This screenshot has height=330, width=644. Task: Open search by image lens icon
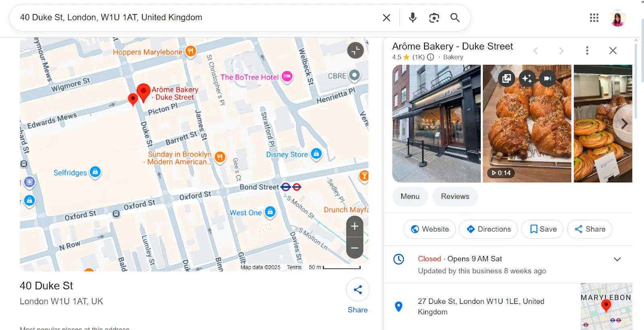point(434,18)
